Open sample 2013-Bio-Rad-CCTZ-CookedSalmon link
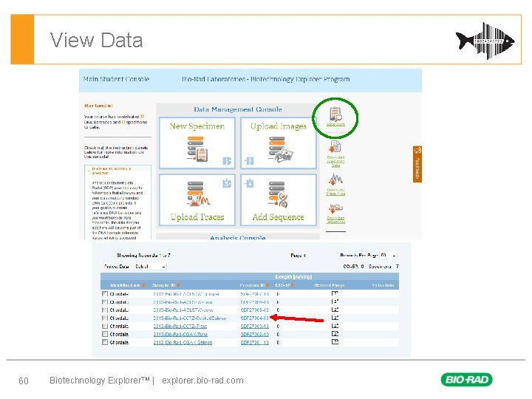532x399 pixels. point(190,318)
